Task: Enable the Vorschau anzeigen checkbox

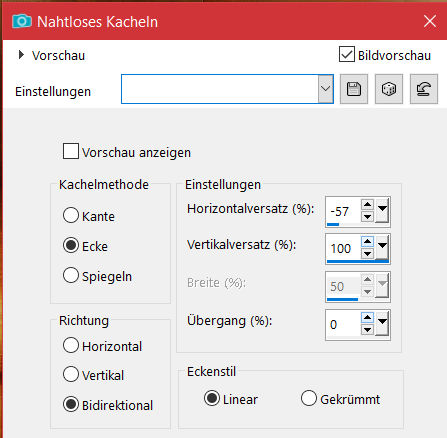Action: (x=71, y=151)
